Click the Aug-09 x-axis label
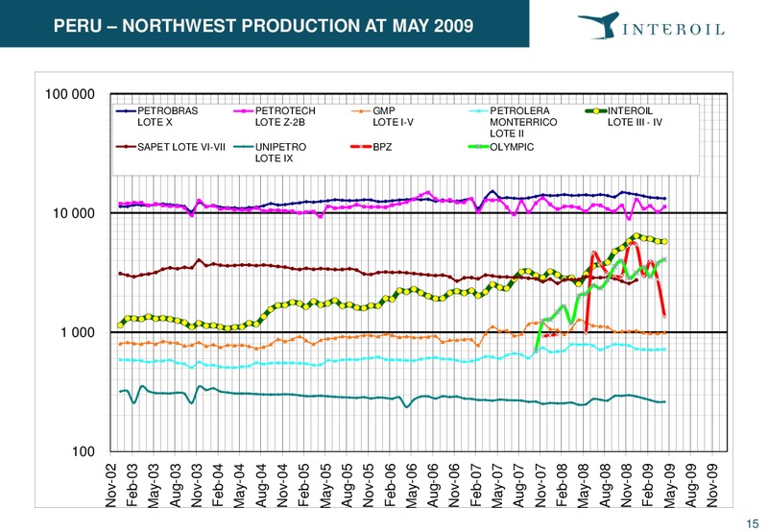Viewport: 768px width, 532px height. (692, 486)
